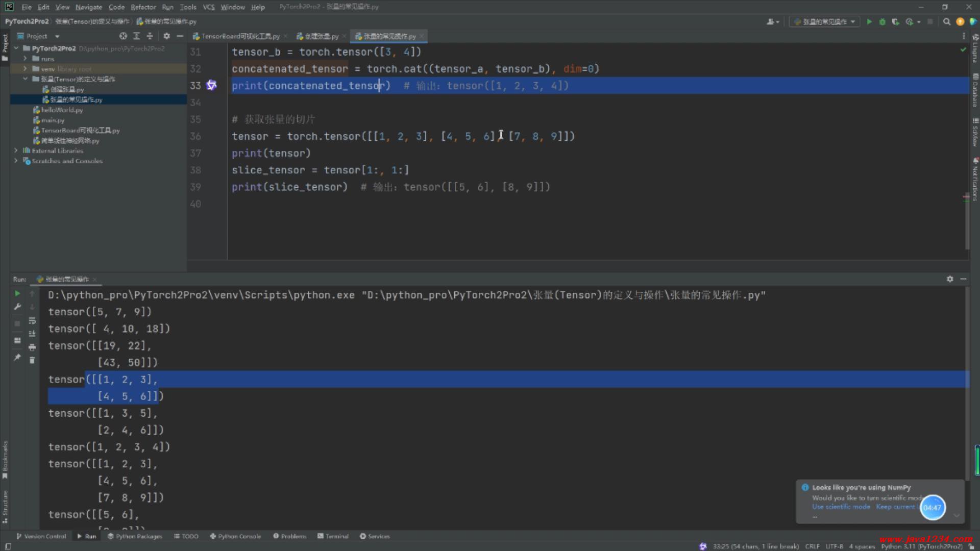980x551 pixels.
Task: Click the print output icon
Action: [x=32, y=347]
